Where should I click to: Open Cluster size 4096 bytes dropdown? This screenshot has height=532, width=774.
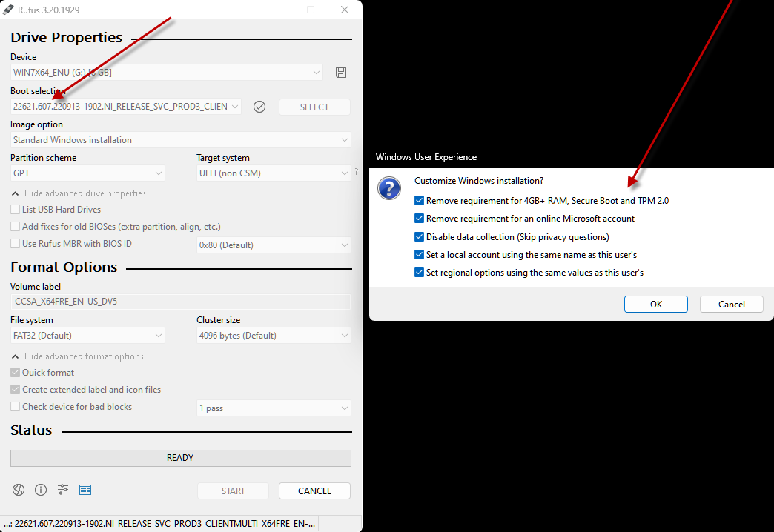[x=274, y=336]
